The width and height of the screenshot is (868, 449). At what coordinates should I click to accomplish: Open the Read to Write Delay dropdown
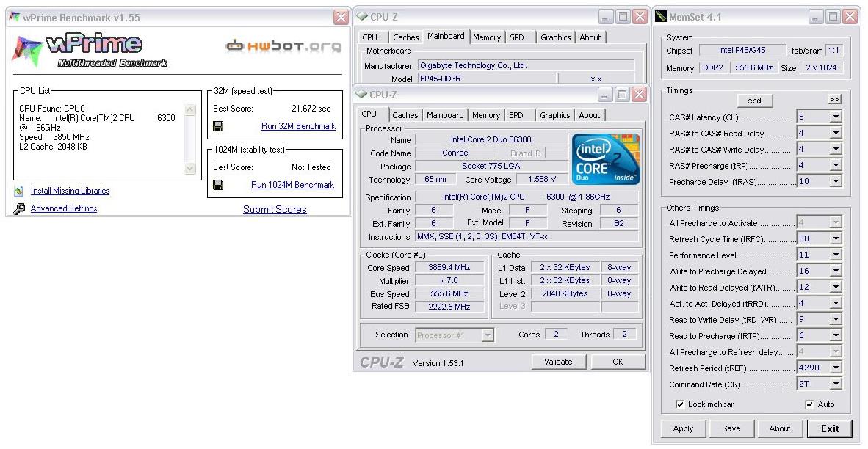pyautogui.click(x=836, y=320)
